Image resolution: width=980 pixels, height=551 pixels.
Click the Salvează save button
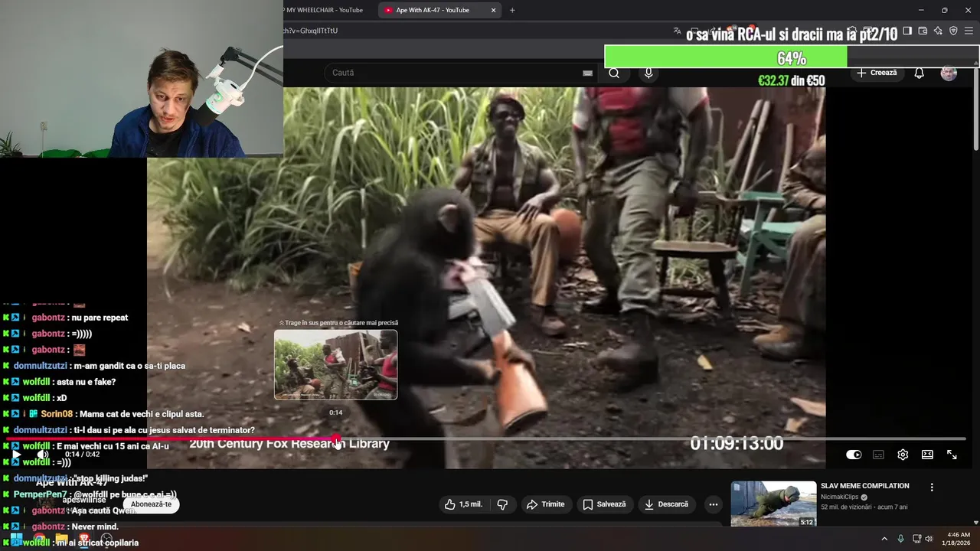[x=604, y=504]
